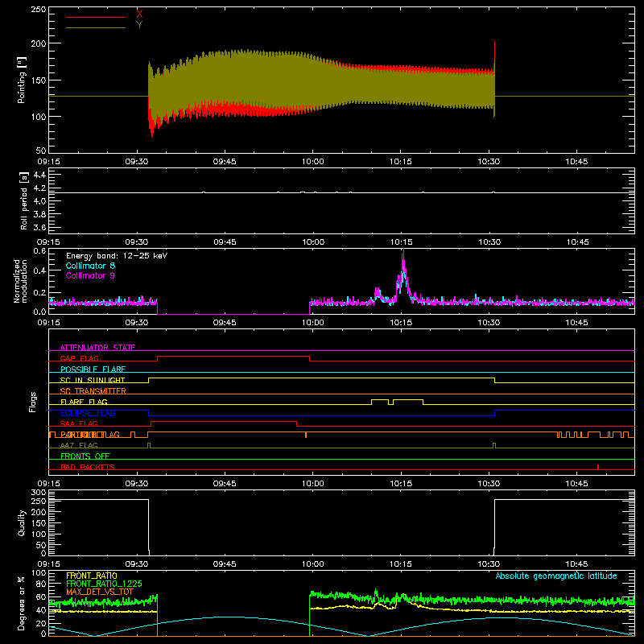This screenshot has height=644, width=644.
Task: Click the GAP_FLAG label
Action: click(79, 358)
